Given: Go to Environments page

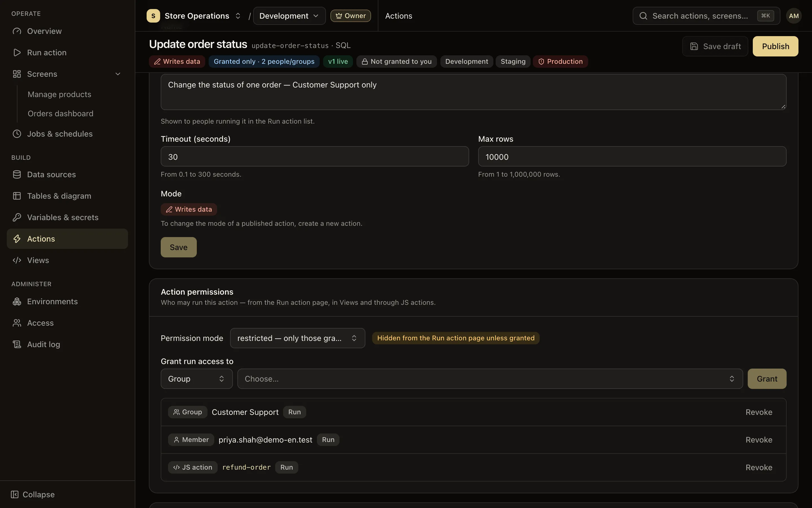Looking at the screenshot, I should coord(67,302).
